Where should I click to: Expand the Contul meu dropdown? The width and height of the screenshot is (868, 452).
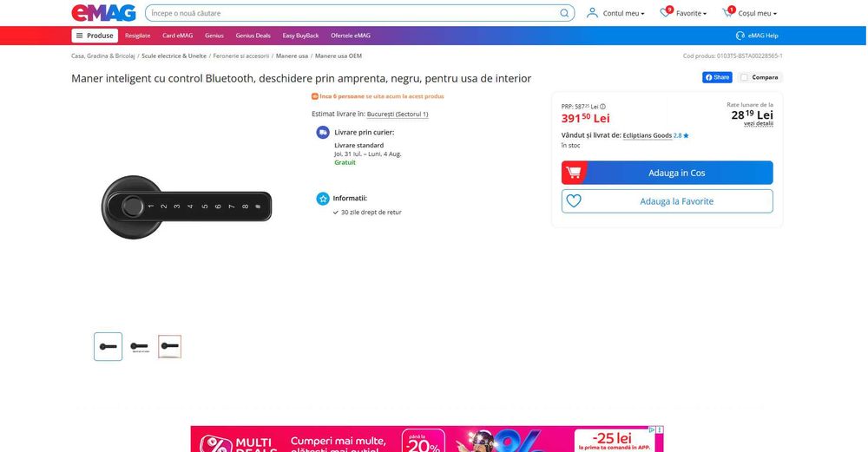click(x=623, y=13)
